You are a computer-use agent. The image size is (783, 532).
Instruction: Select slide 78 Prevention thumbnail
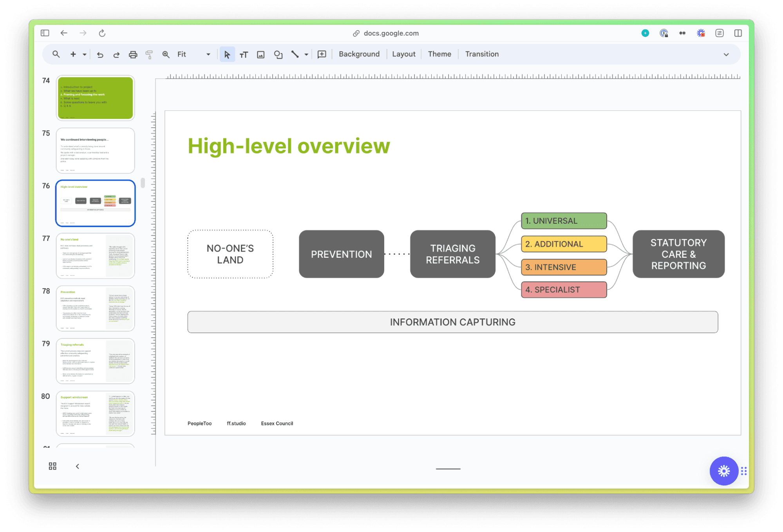[96, 308]
